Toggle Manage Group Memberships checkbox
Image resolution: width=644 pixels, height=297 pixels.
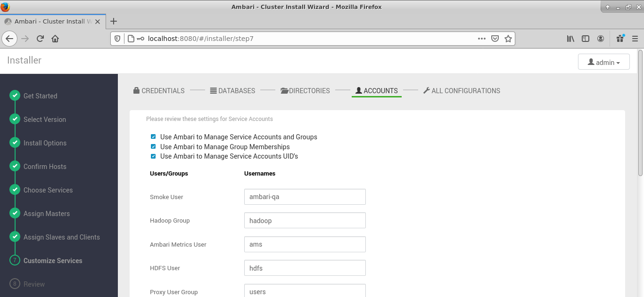coord(153,147)
